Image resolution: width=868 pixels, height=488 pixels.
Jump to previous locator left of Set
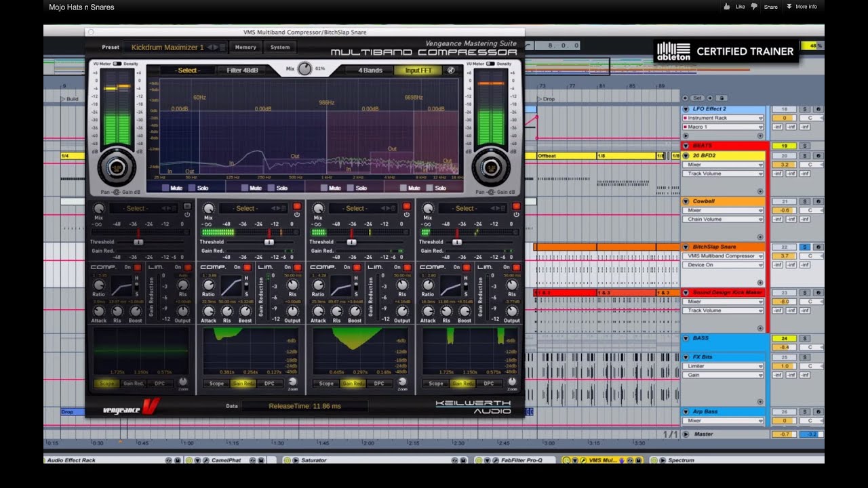click(x=686, y=98)
